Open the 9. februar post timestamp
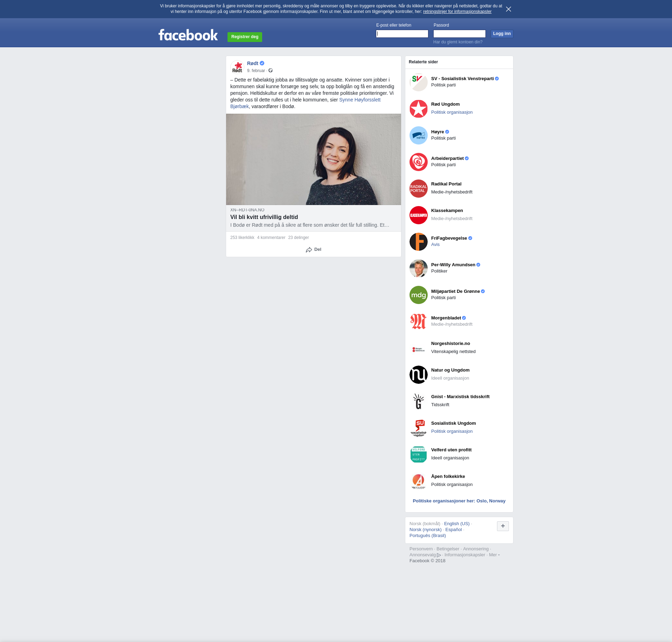This screenshot has width=672, height=642. (256, 71)
